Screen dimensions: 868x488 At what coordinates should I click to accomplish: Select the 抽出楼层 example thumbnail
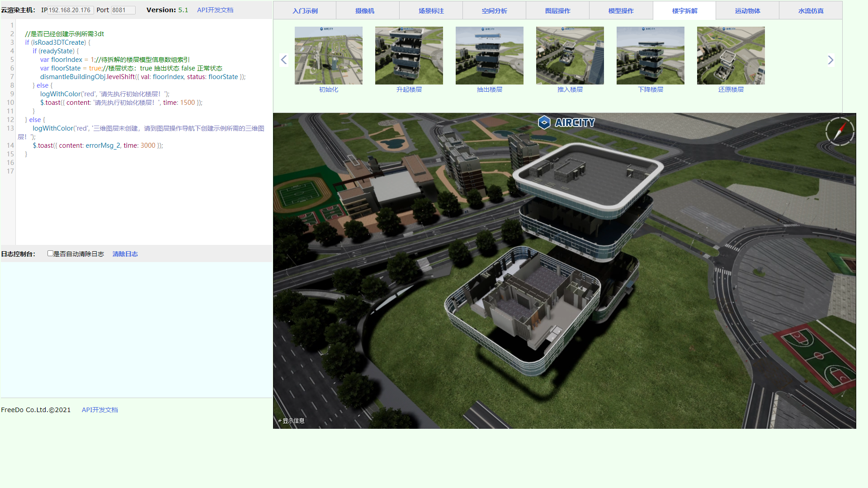[x=490, y=56]
